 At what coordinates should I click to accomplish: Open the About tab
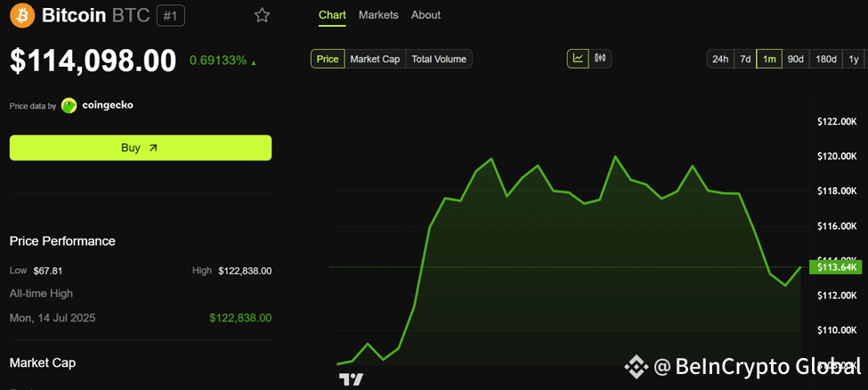(x=426, y=15)
